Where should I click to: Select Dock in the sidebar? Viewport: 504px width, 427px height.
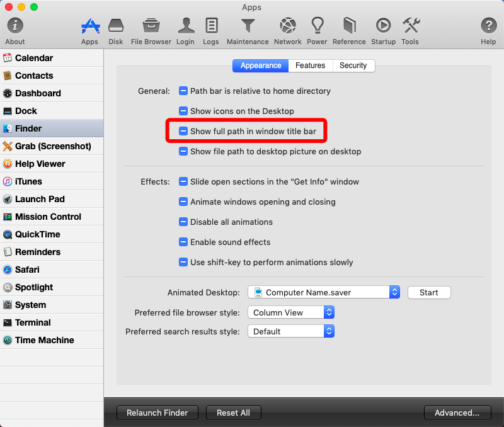click(x=52, y=111)
